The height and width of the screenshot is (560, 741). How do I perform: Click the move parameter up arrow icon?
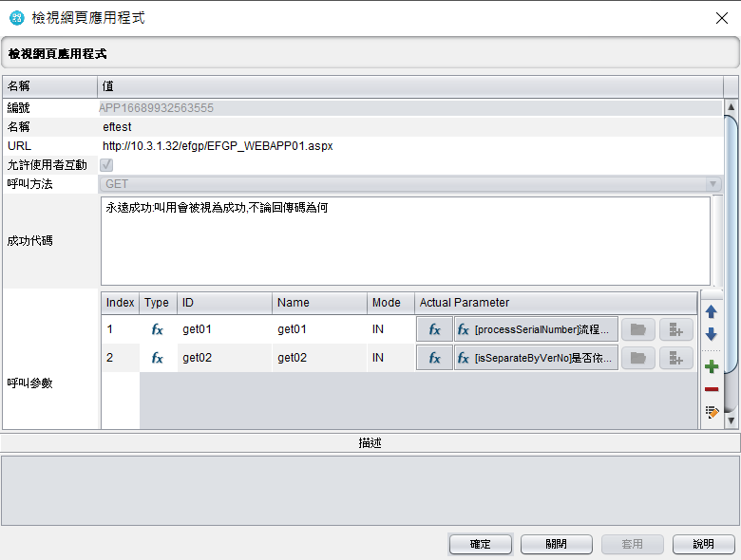[x=711, y=311]
